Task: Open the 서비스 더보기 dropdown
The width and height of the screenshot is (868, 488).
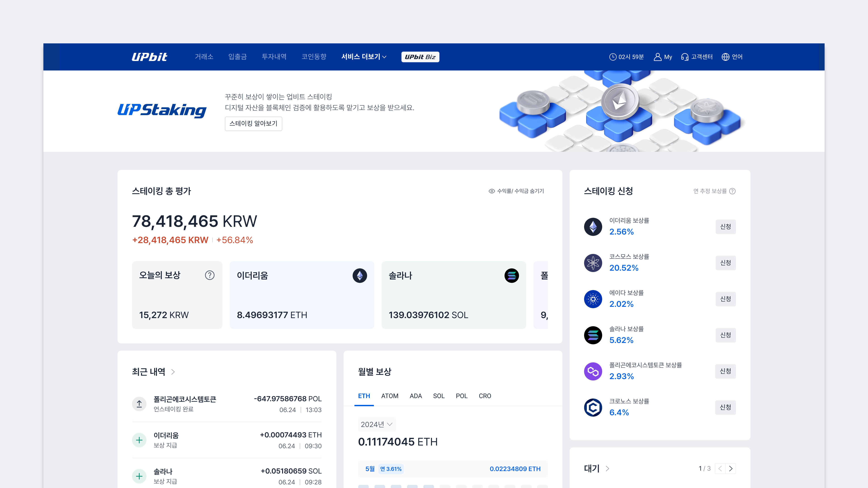Action: (x=363, y=56)
